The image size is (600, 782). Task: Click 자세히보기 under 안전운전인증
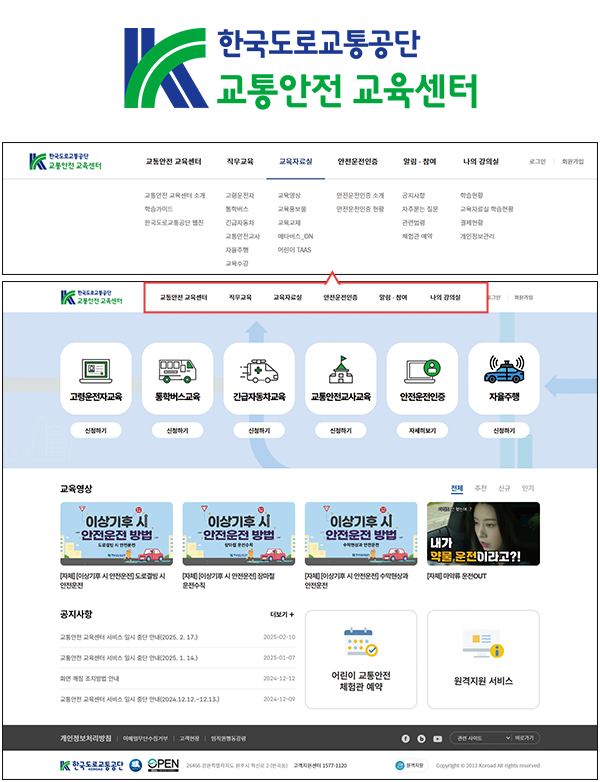(x=422, y=430)
